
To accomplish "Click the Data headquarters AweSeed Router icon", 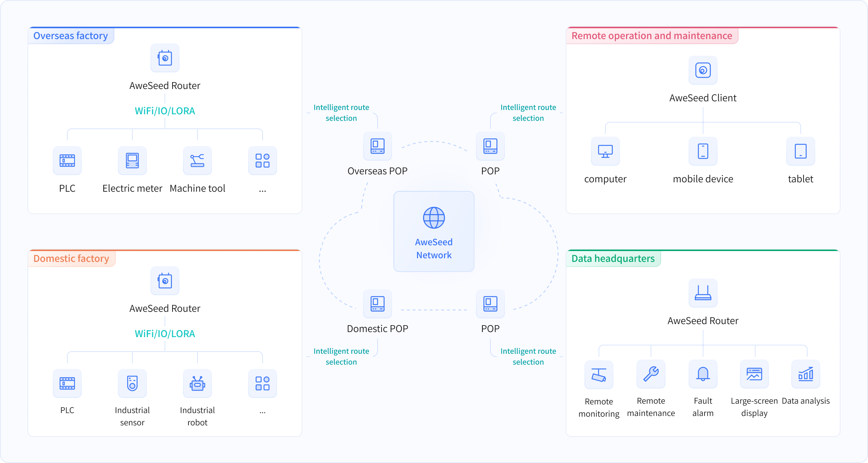I will pyautogui.click(x=703, y=293).
